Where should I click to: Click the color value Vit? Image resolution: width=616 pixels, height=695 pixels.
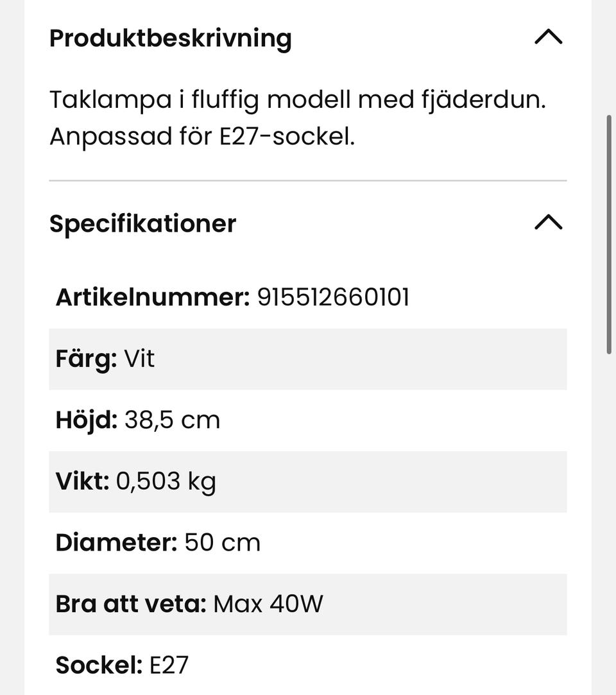tap(139, 359)
